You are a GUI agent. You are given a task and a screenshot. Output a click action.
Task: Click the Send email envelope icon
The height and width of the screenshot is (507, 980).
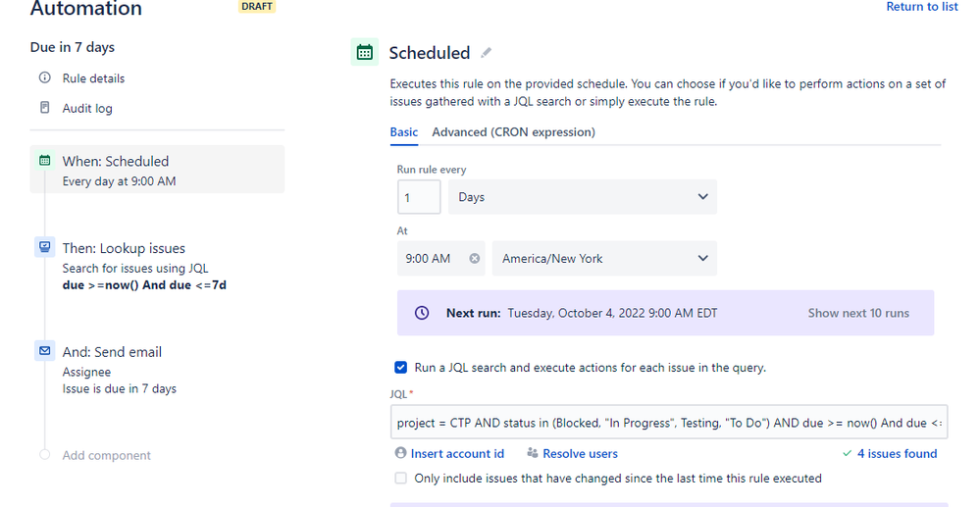[x=45, y=351]
